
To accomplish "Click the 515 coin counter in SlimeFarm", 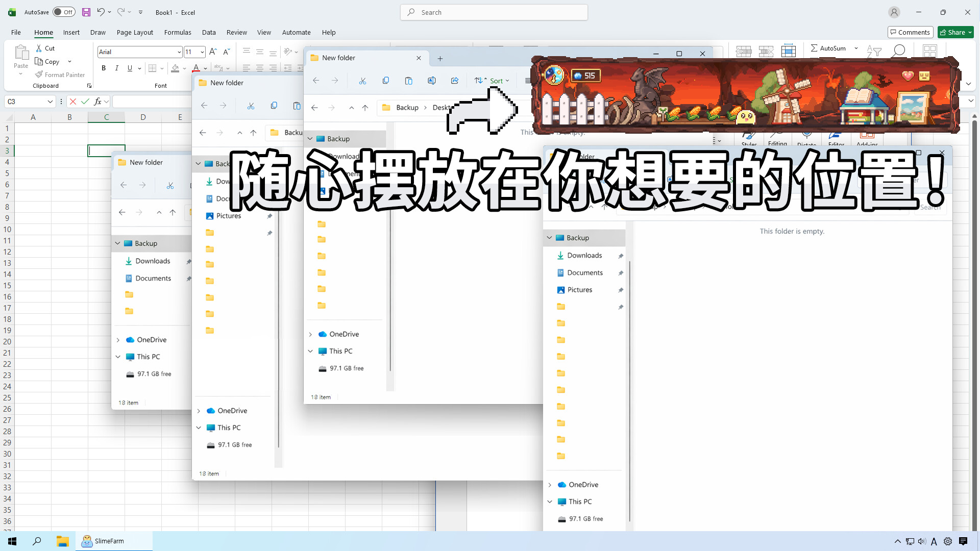I will (585, 76).
